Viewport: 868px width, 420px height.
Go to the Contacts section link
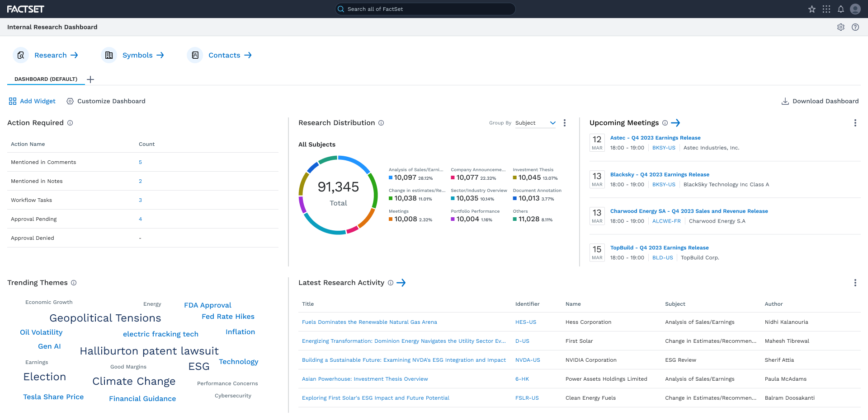coord(230,55)
